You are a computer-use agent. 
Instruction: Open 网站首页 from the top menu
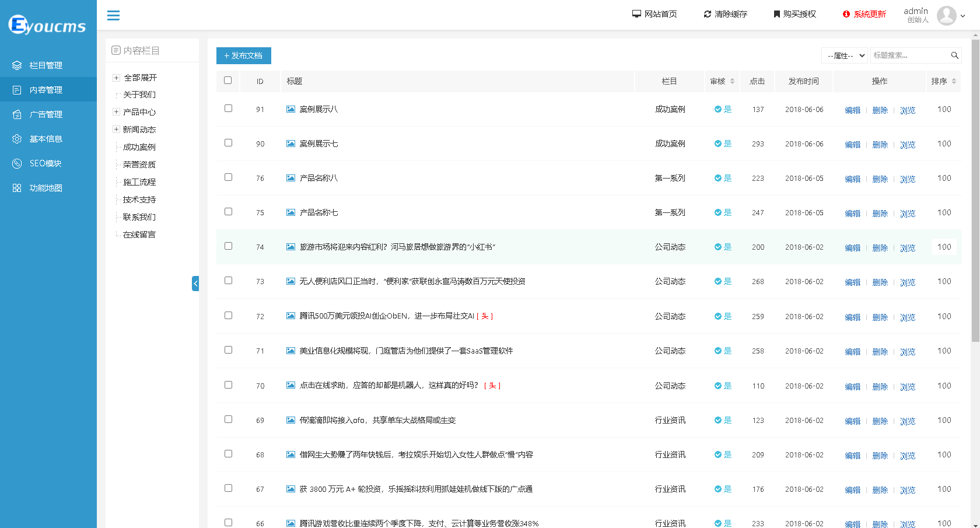[654, 13]
